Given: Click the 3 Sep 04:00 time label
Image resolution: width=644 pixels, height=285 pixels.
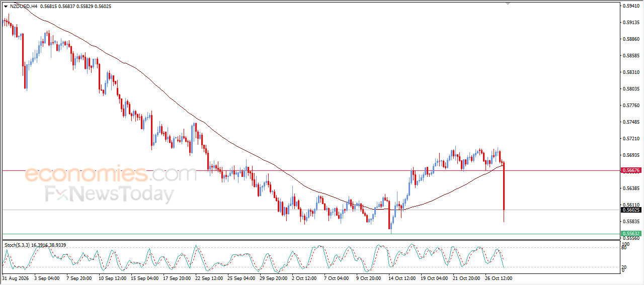Looking at the screenshot, I should tap(47, 278).
